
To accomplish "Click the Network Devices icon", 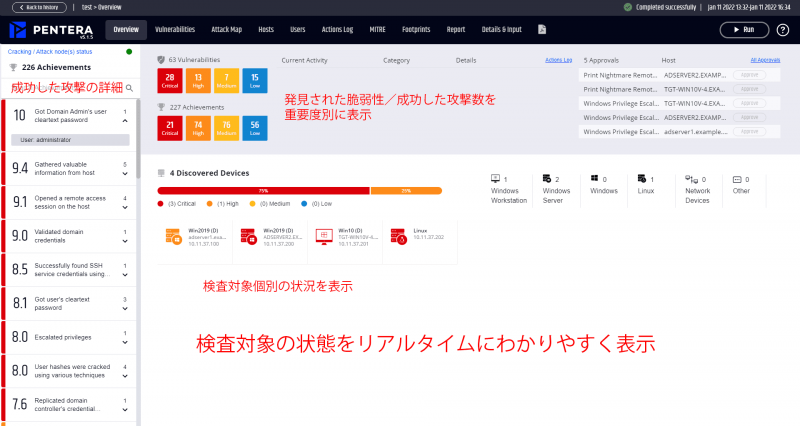I will 691,179.
